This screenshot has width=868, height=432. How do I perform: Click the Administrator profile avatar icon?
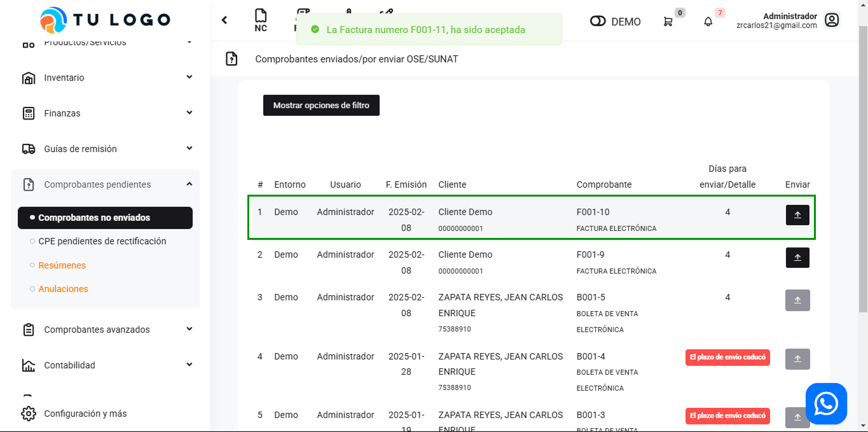click(x=831, y=20)
